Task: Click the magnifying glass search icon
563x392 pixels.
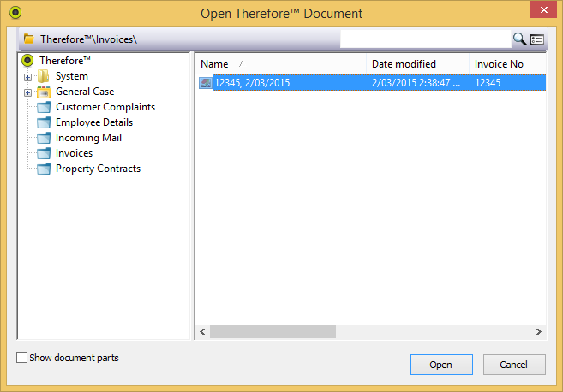Action: coord(519,39)
